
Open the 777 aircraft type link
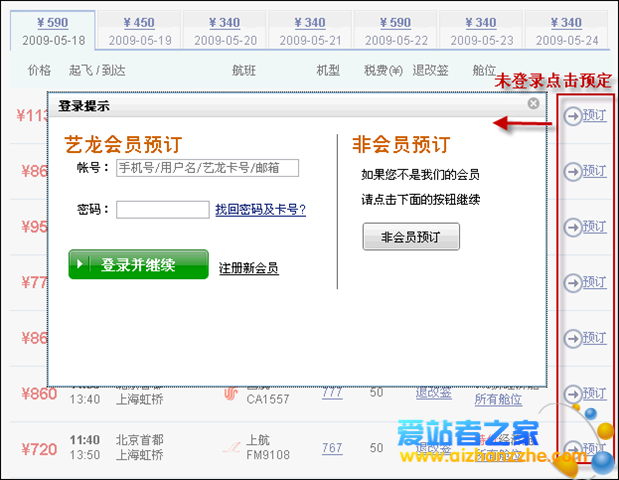[x=332, y=393]
